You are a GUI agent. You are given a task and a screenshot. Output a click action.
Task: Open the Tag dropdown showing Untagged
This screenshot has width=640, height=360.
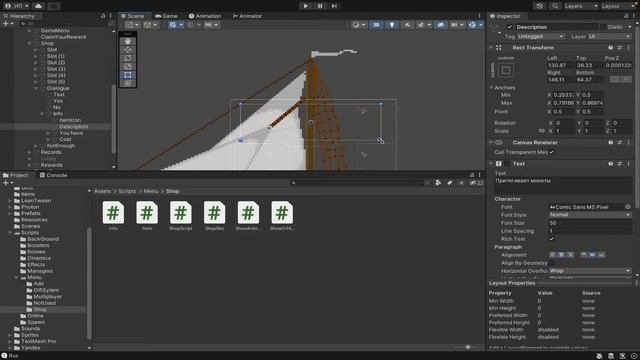coord(541,36)
